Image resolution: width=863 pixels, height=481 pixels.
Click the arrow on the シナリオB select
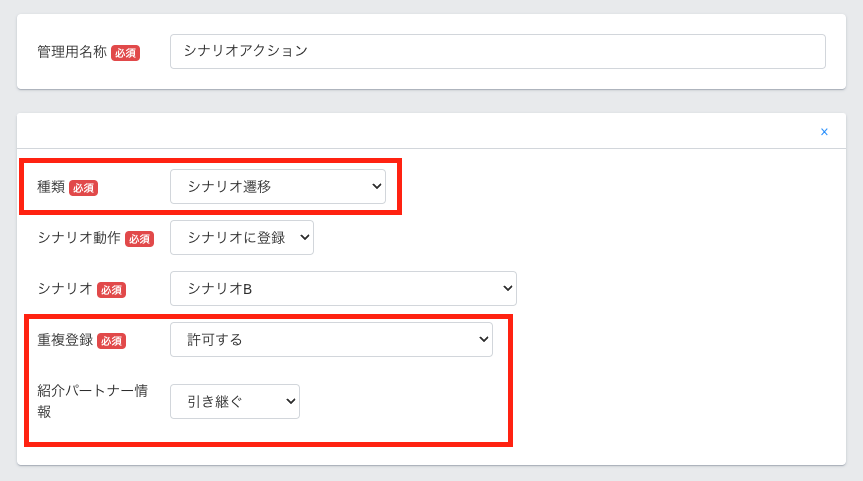pyautogui.click(x=507, y=289)
